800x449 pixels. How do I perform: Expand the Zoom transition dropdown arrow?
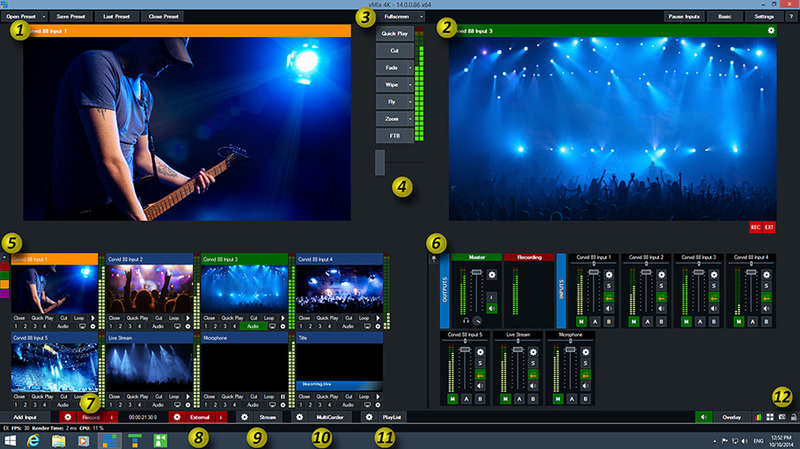point(412,118)
